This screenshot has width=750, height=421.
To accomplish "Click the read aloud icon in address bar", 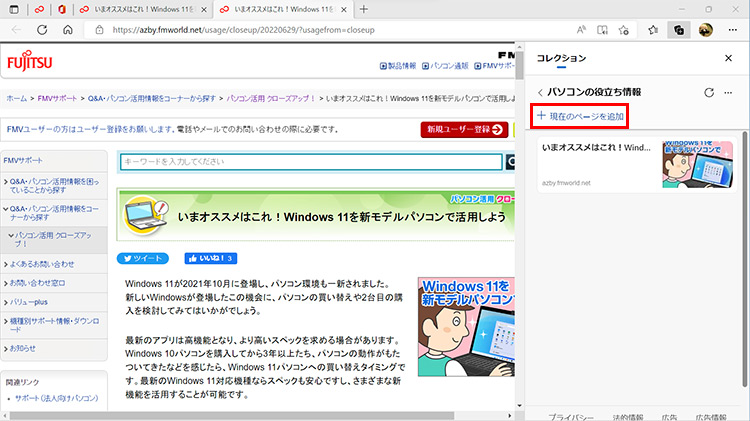I will point(581,31).
